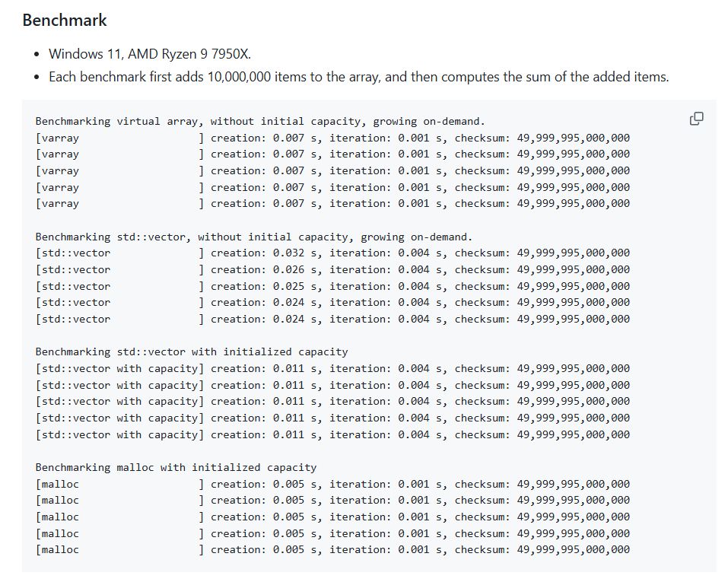The image size is (728, 582).
Task: Click the last [std::vector with capacity] result line
Action: click(332, 434)
